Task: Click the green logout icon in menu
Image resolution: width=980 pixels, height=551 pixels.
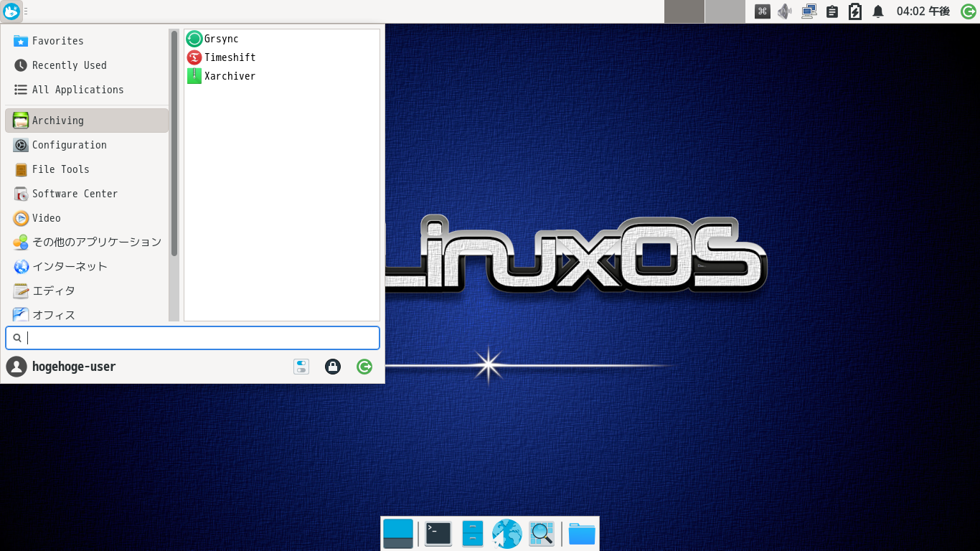Action: click(364, 367)
